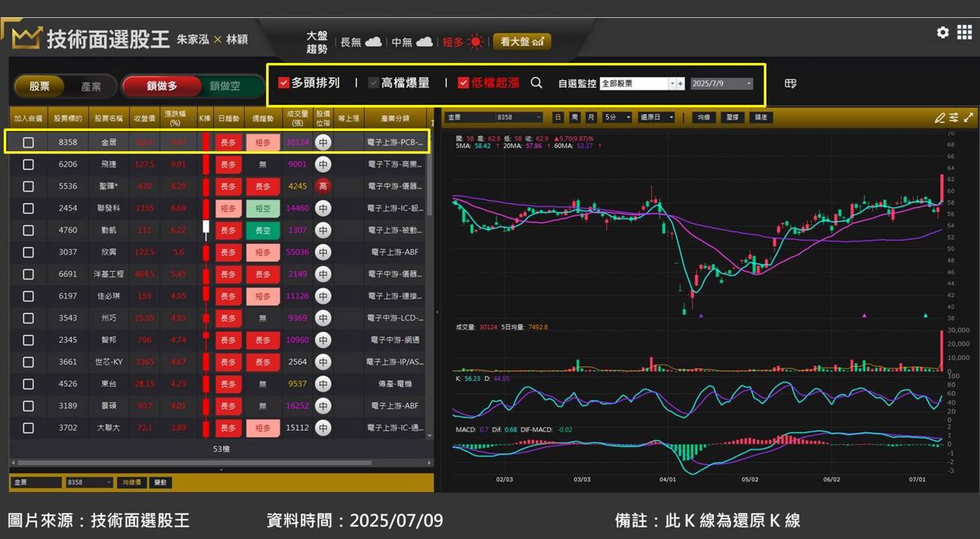Click the stock list horizontal scrollbar

tap(195, 463)
